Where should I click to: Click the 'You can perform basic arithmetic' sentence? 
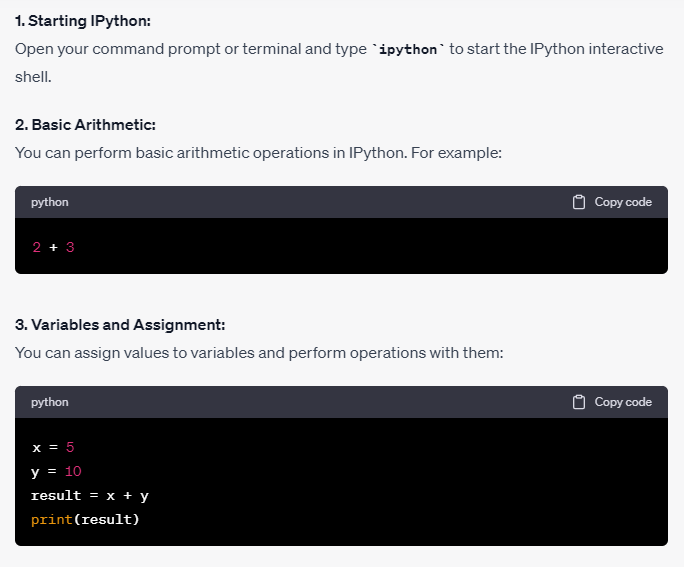258,152
